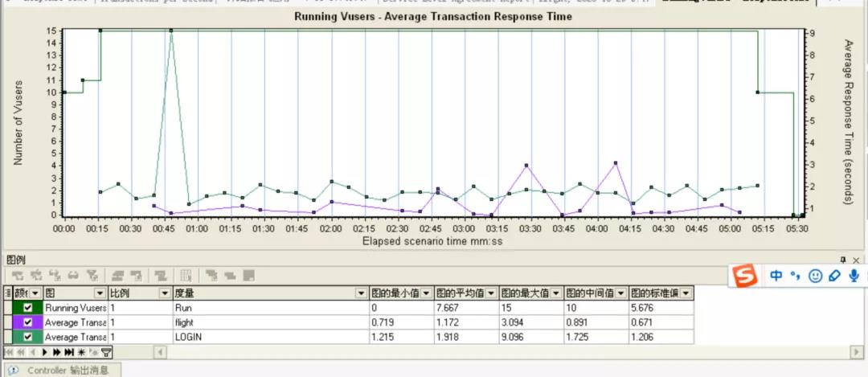This screenshot has height=377, width=868.
Task: Click the 0.671 standard deviation cell
Action: coord(661,322)
